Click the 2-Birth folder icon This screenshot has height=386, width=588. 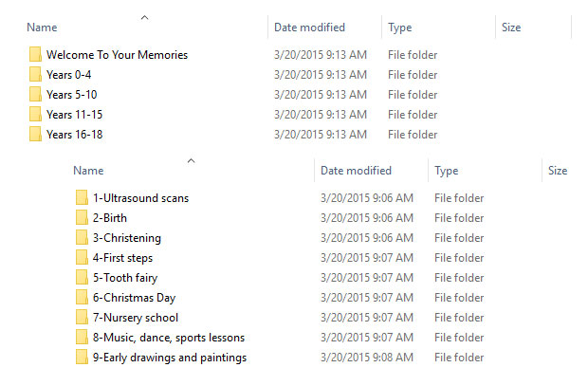tap(82, 217)
